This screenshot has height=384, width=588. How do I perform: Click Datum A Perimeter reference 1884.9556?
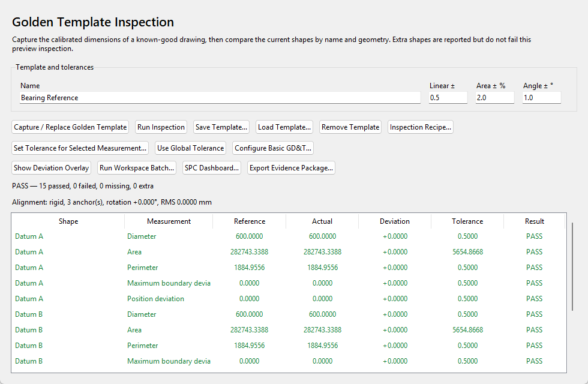[250, 268]
